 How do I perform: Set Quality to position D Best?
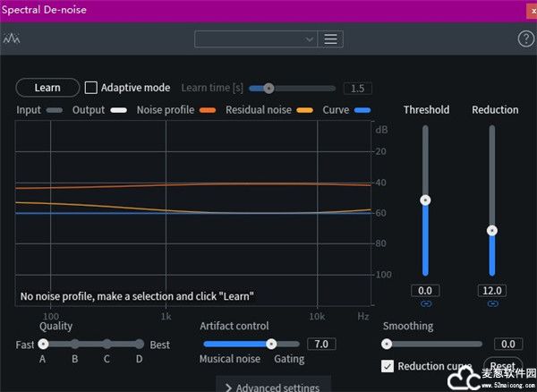[139, 344]
